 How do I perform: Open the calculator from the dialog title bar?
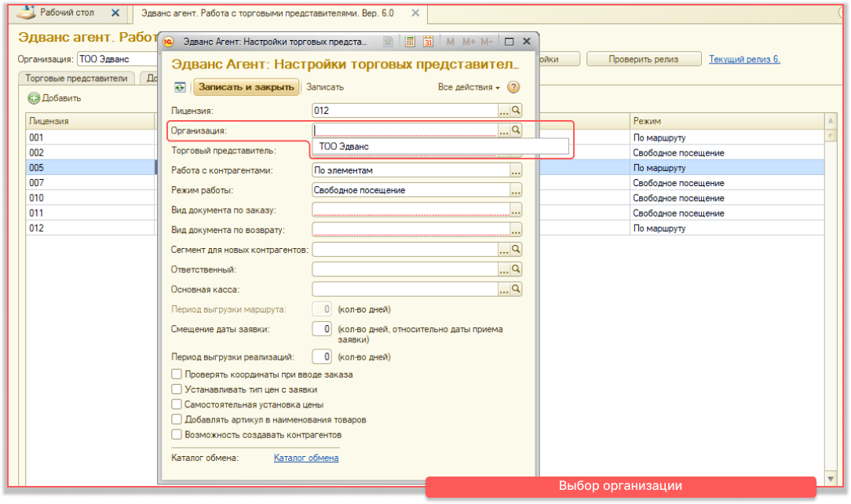[x=411, y=42]
